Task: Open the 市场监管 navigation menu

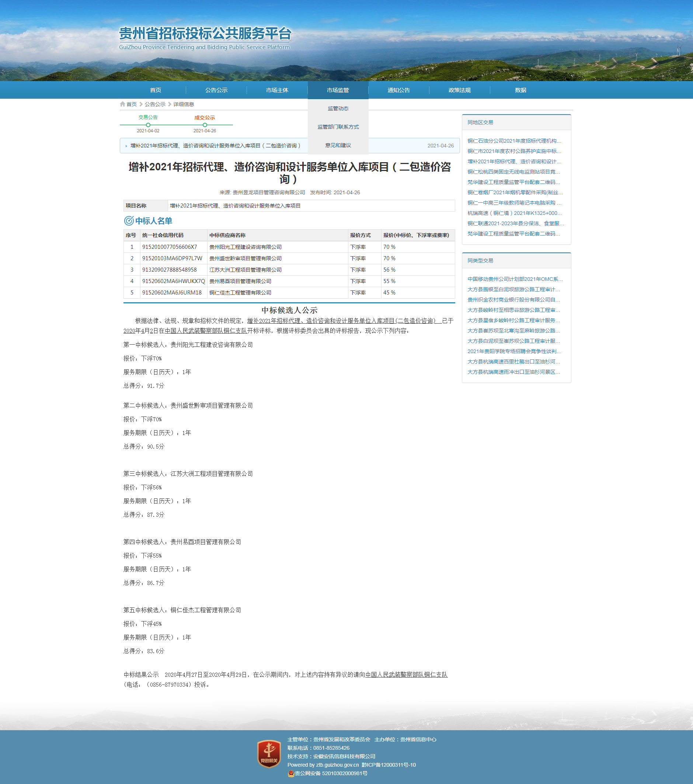Action: (338, 90)
